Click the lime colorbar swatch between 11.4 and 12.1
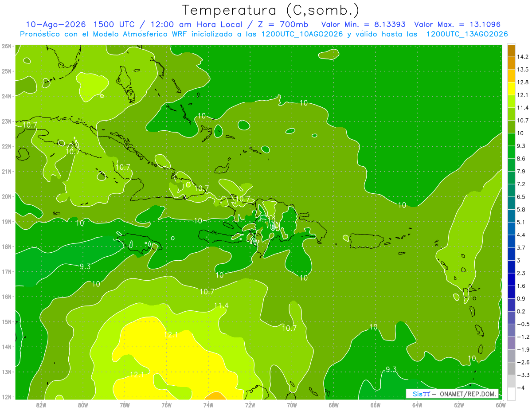This screenshot has height=411, width=532. click(511, 101)
